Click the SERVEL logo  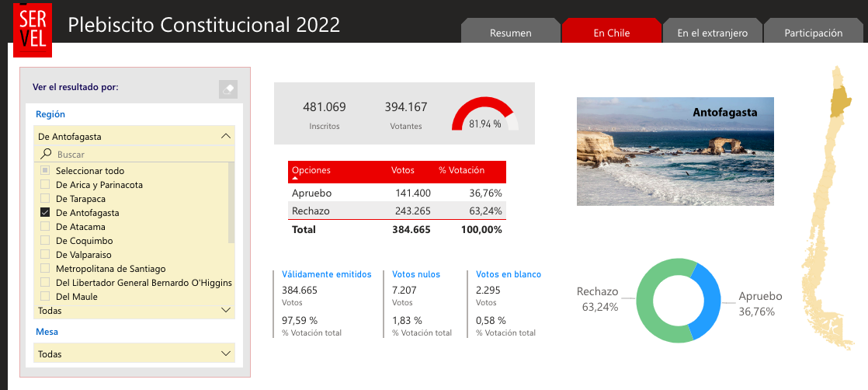coord(32,30)
